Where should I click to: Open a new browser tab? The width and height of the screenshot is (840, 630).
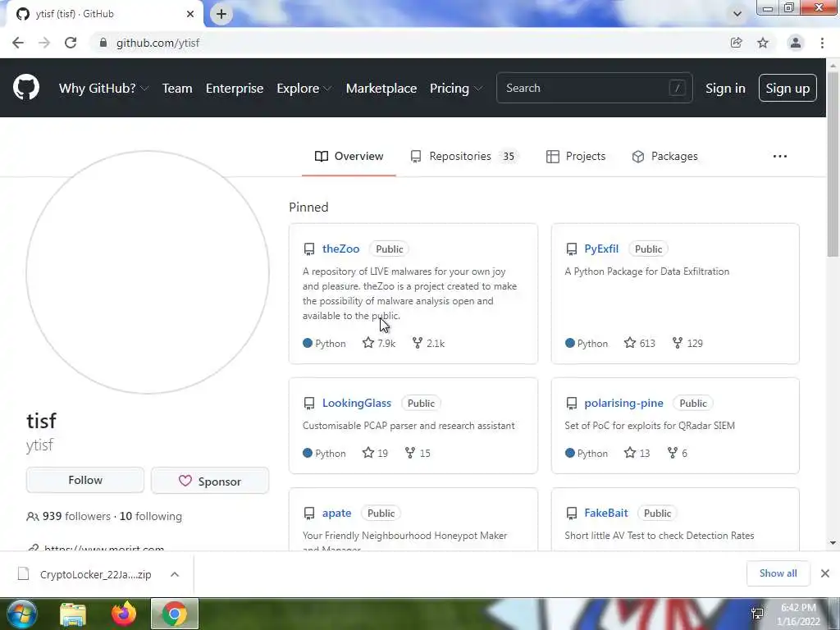coord(221,14)
